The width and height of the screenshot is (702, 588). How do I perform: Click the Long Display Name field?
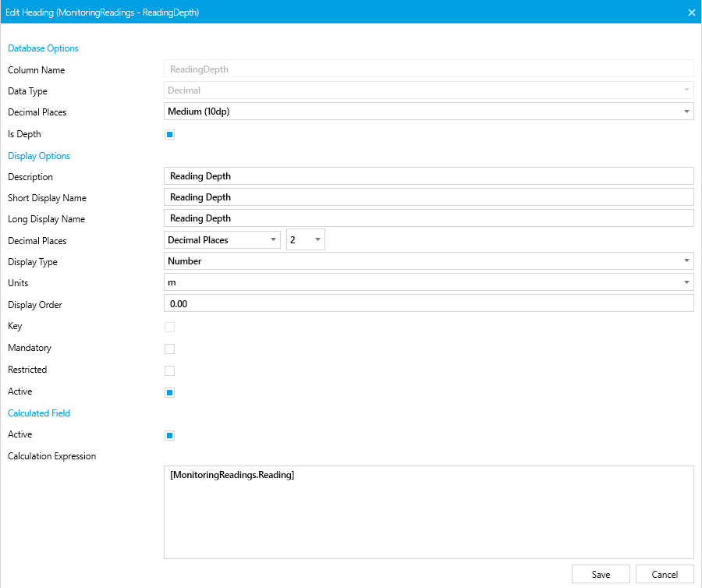coord(428,218)
